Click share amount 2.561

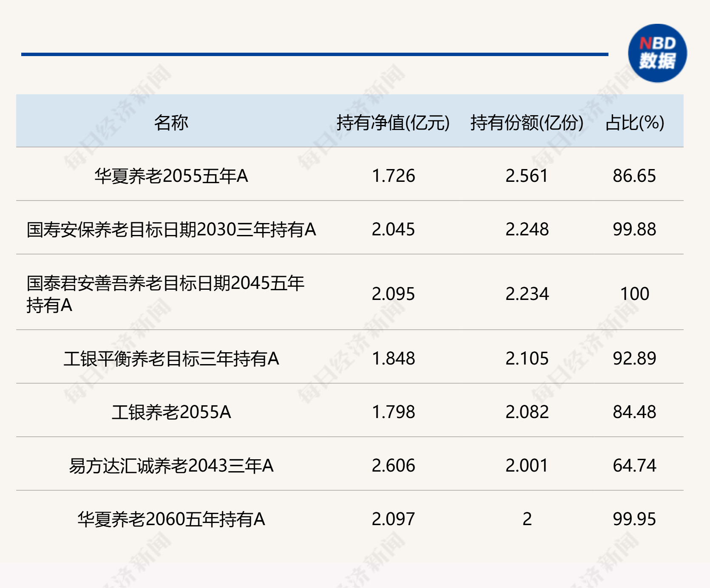click(527, 176)
